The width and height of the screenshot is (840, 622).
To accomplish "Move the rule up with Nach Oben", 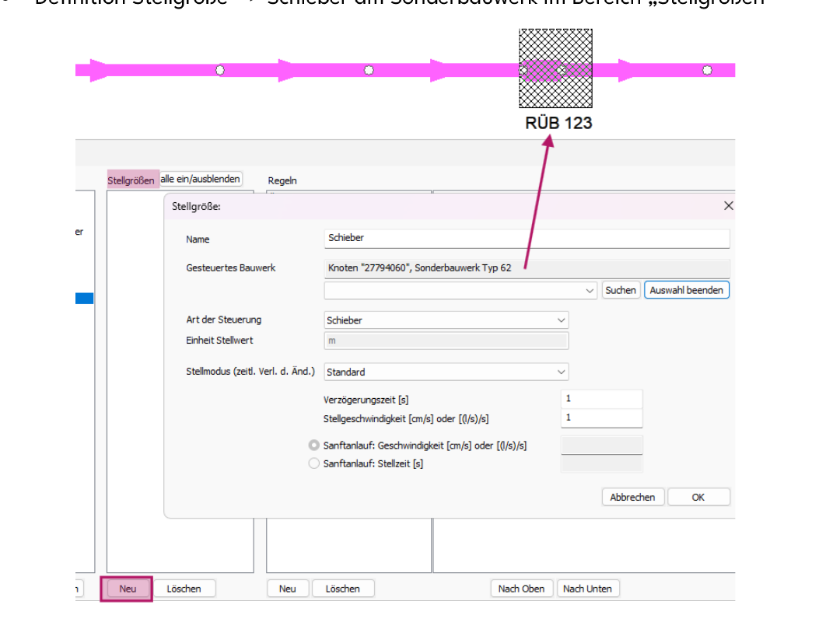I will pyautogui.click(x=521, y=589).
